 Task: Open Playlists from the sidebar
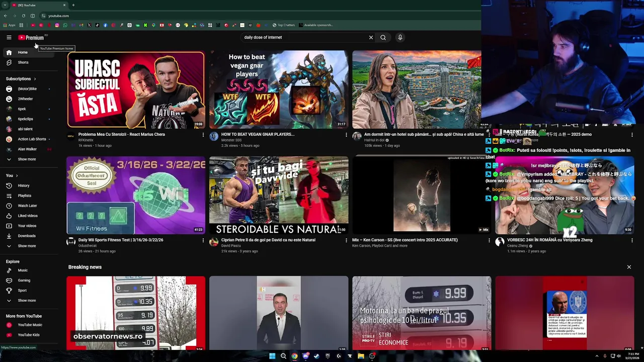click(x=30, y=196)
